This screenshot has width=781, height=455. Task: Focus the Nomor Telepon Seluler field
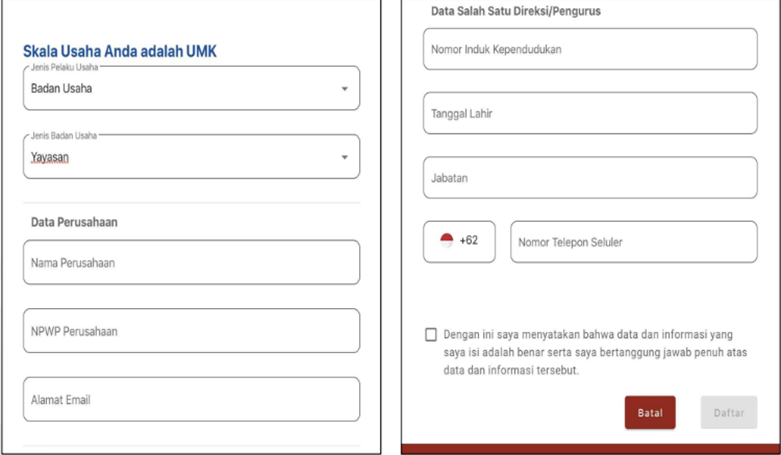click(x=633, y=242)
